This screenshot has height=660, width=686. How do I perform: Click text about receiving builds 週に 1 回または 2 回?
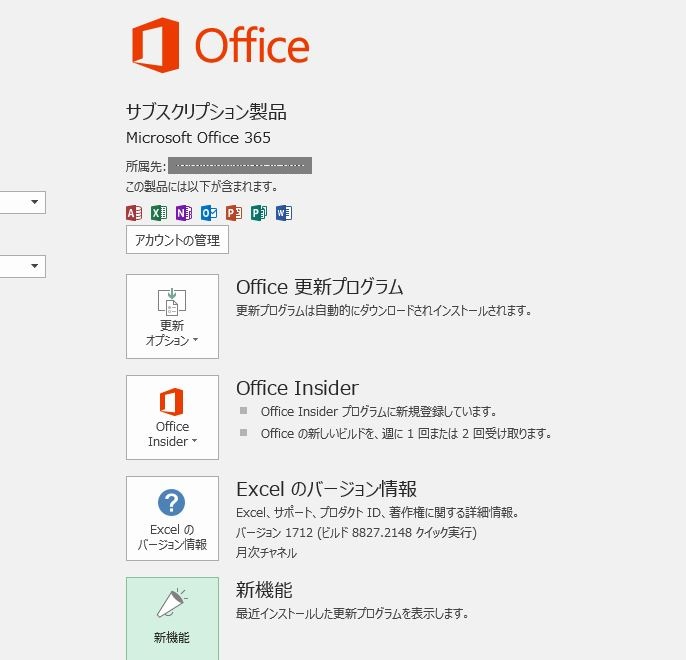click(x=406, y=434)
